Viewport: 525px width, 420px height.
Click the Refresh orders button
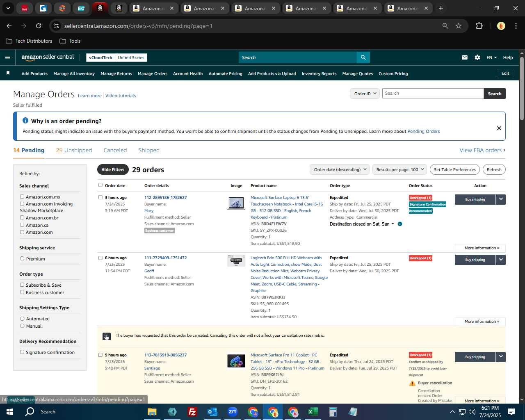click(x=494, y=169)
